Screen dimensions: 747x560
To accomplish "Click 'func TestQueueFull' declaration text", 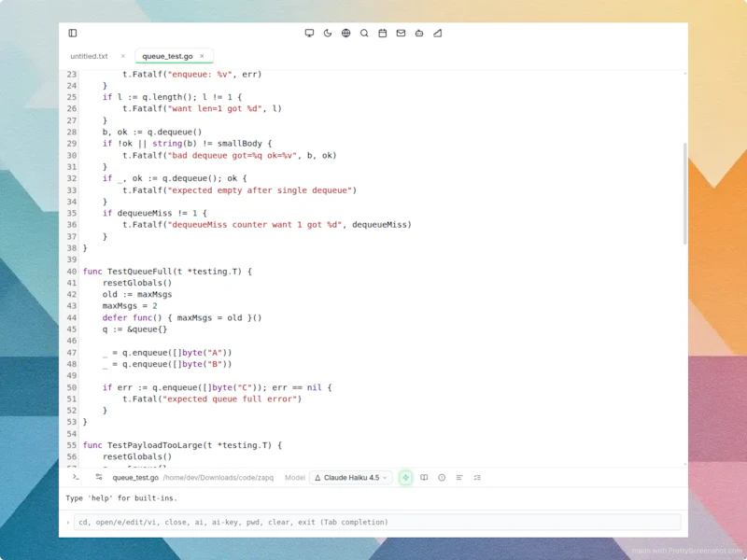I will pos(167,272).
